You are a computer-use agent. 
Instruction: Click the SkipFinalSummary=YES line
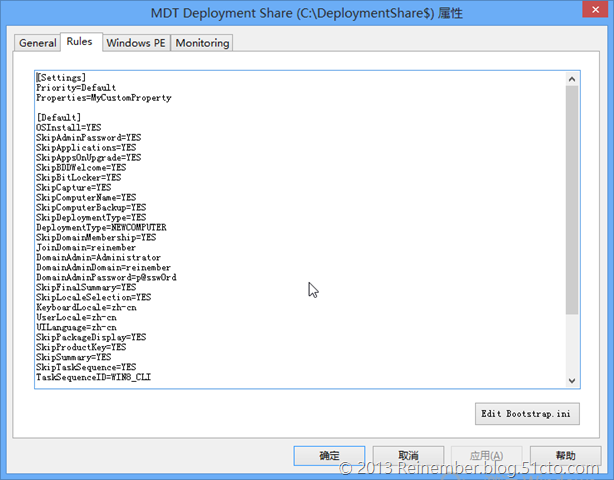tap(86, 287)
